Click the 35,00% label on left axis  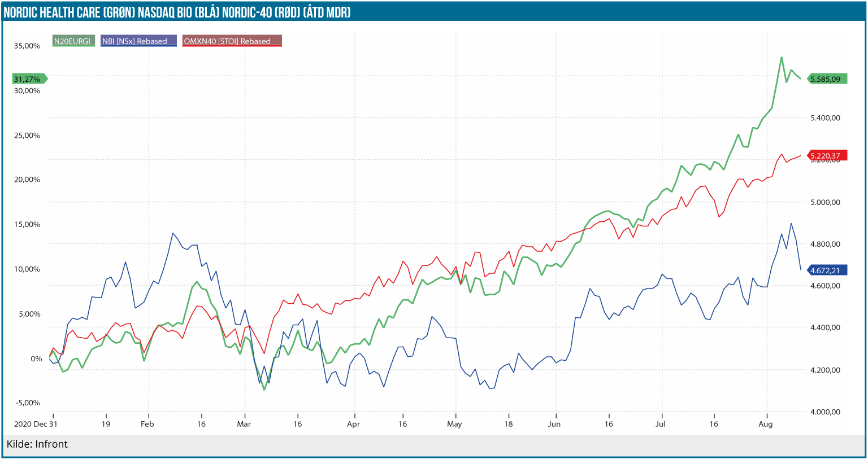[27, 46]
